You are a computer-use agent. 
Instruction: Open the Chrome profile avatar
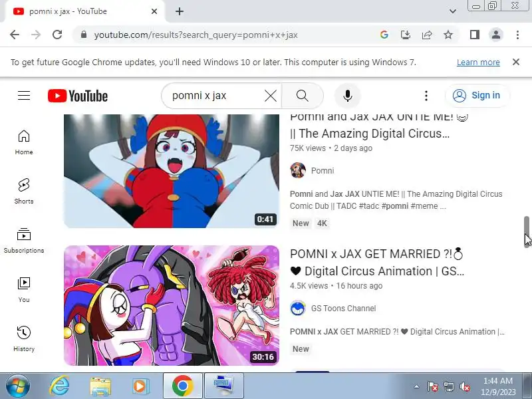pos(496,35)
